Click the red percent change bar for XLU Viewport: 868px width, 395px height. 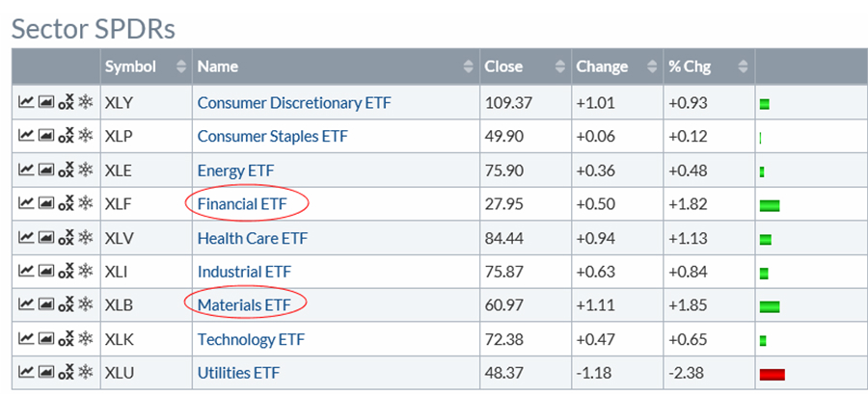click(x=772, y=374)
